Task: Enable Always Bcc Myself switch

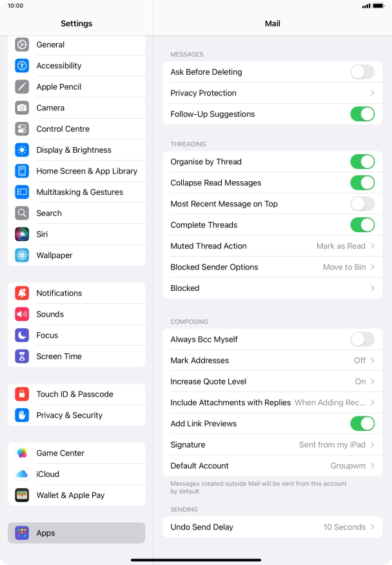Action: pyautogui.click(x=362, y=339)
